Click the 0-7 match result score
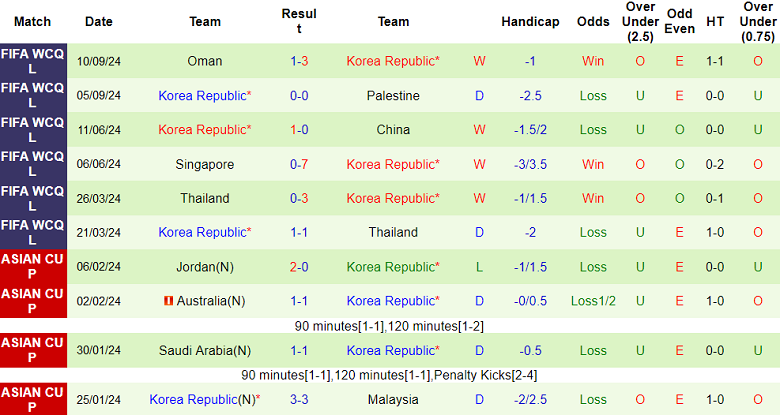 (x=299, y=164)
